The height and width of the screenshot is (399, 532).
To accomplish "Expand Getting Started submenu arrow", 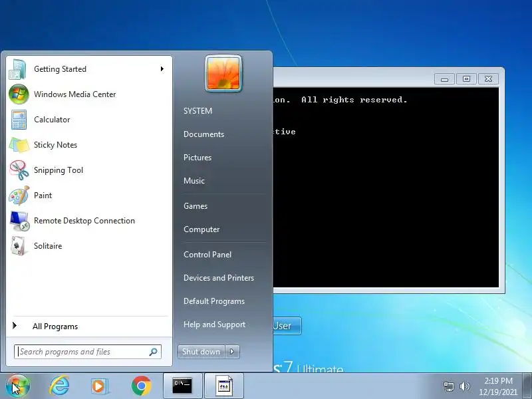I will (x=162, y=69).
